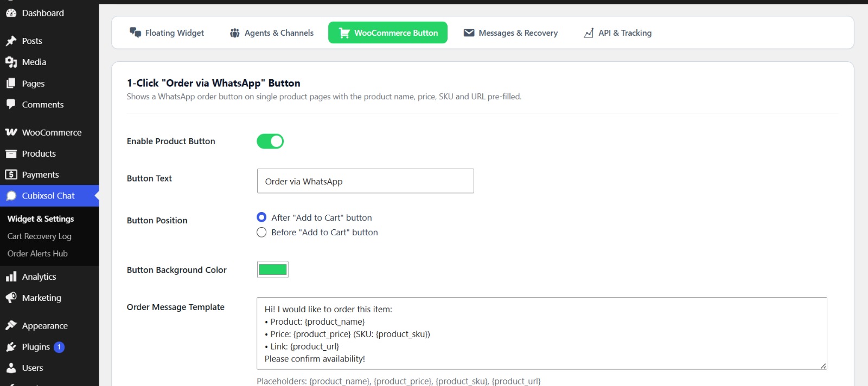Click the Posts pushpin icon
Viewport: 868px width, 386px height.
[x=11, y=41]
